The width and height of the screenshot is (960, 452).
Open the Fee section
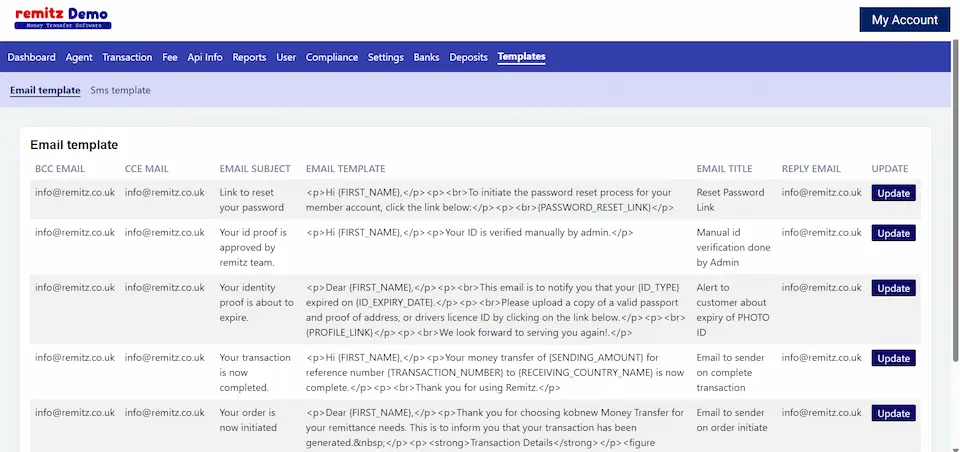170,57
